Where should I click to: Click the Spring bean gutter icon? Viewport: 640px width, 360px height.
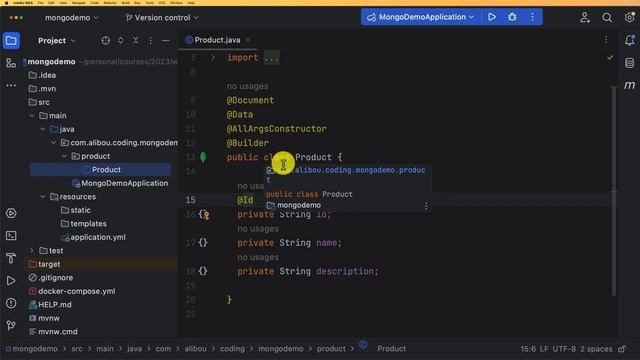203,157
